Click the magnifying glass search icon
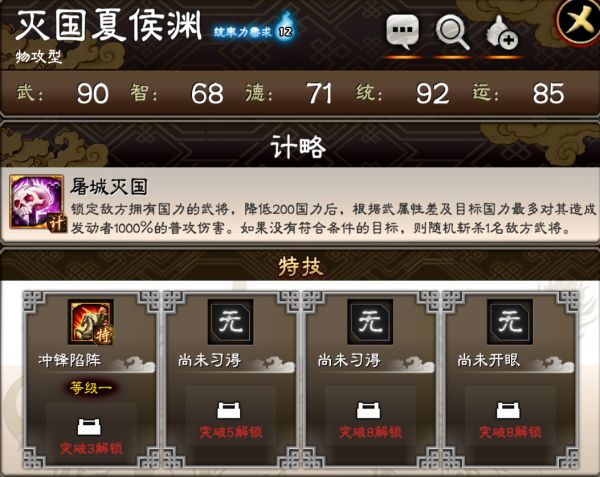 point(452,32)
